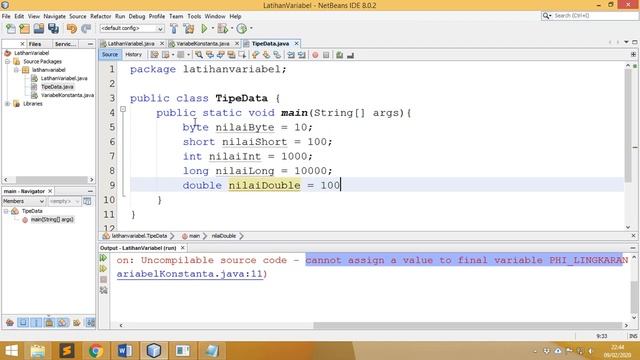The width and height of the screenshot is (640, 360).
Task: Run the project with the green play icon
Action: (x=204, y=29)
